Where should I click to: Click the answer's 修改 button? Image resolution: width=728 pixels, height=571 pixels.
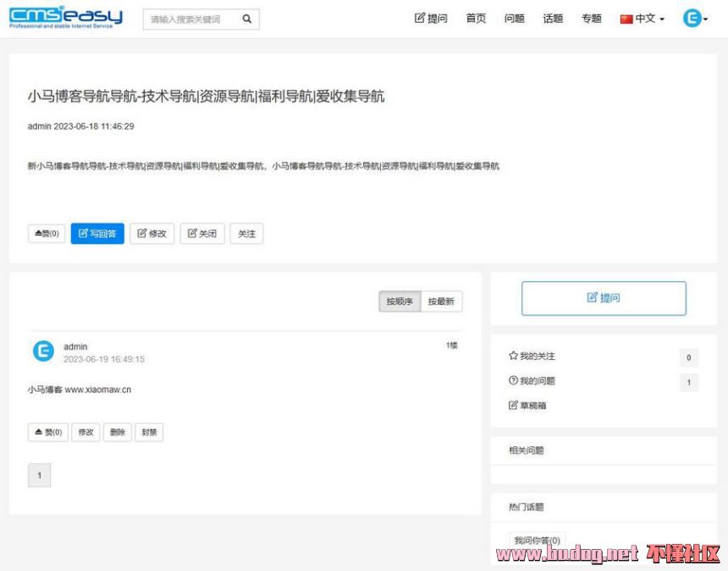coord(85,432)
